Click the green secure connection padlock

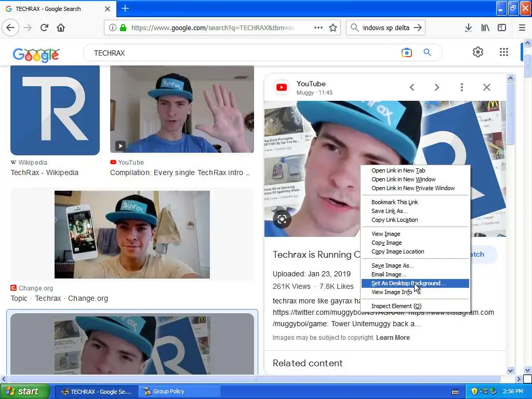click(x=123, y=28)
